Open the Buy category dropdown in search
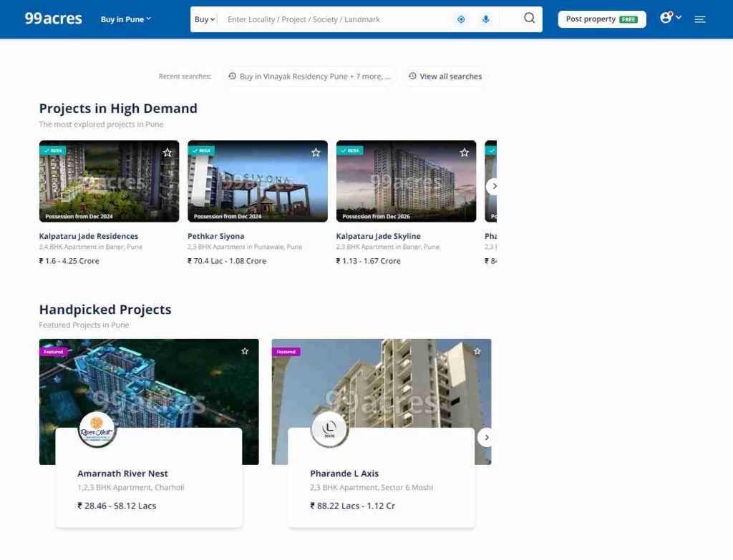733x560 pixels. 205,19
